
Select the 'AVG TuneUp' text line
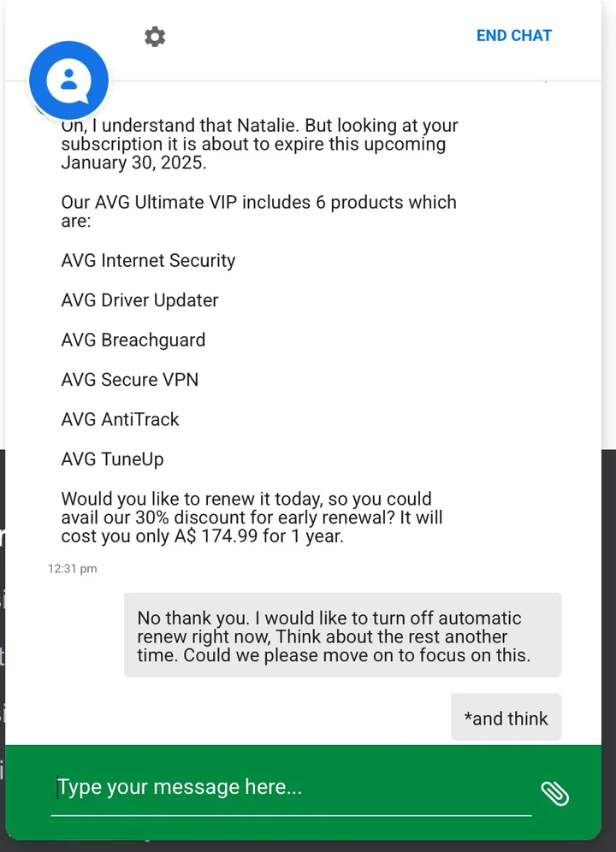click(x=112, y=459)
